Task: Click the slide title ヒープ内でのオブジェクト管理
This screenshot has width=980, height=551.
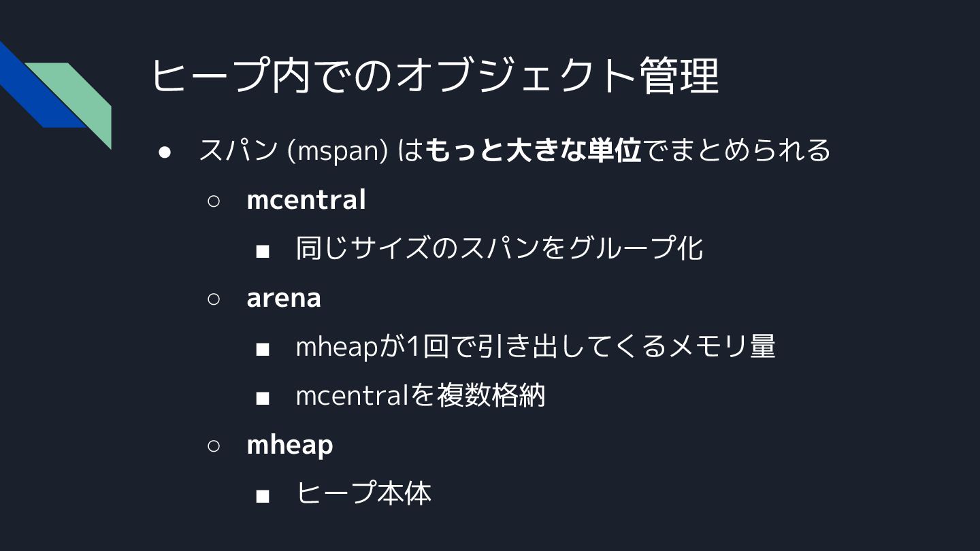Action: (x=434, y=76)
